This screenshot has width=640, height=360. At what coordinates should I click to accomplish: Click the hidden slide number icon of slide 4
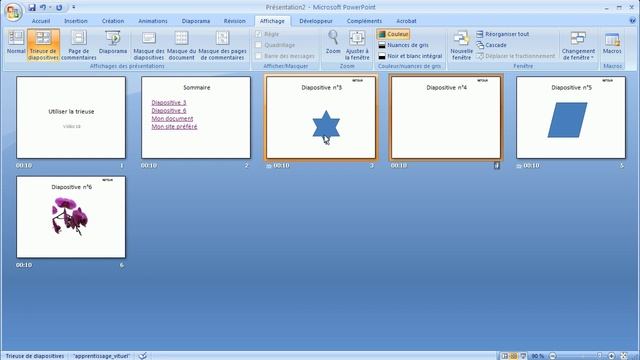[497, 165]
